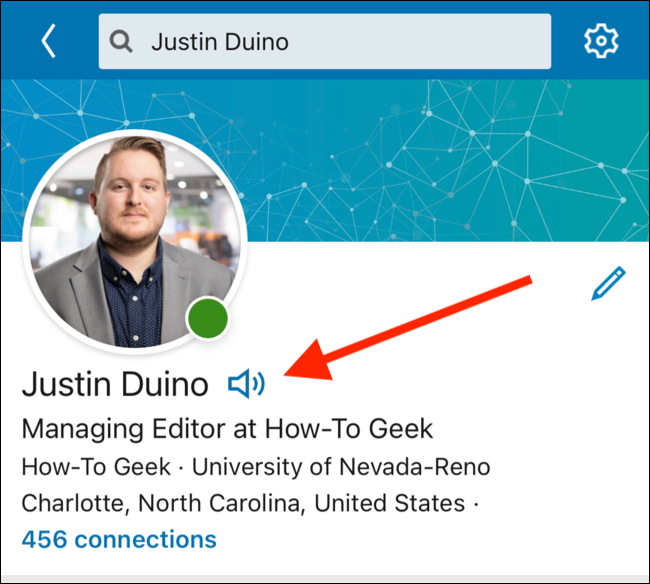This screenshot has width=650, height=584.
Task: Edit profile with the pencil icon
Action: click(x=608, y=283)
